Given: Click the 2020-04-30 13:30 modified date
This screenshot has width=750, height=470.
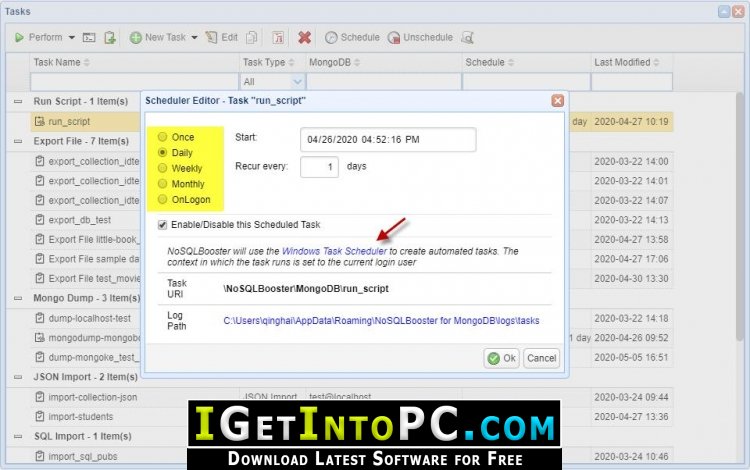Looking at the screenshot, I should 631,279.
